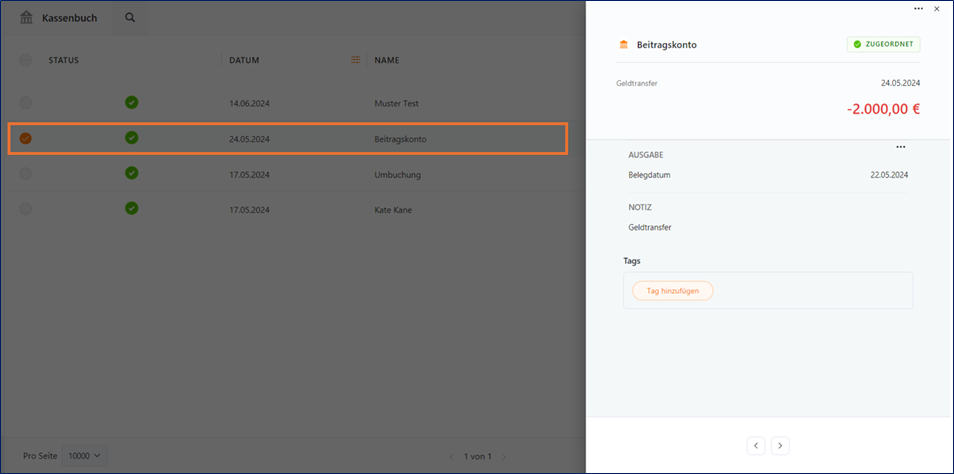Sort table by the DATUM column header
This screenshot has height=474, width=954.
[x=244, y=60]
